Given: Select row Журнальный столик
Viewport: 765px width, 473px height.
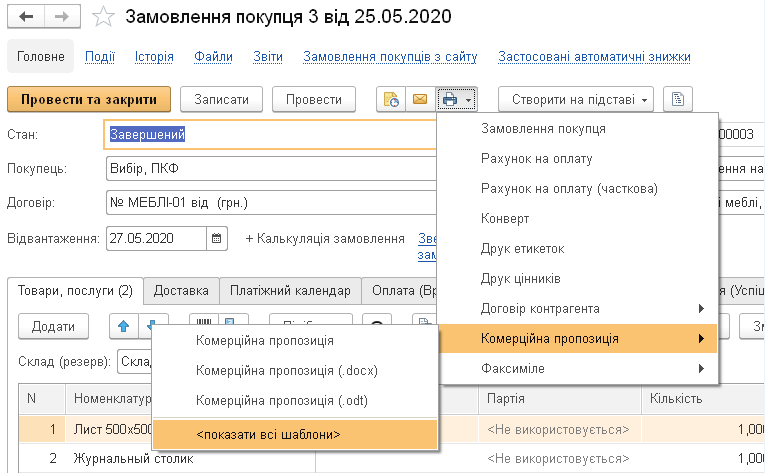Looking at the screenshot, I should [x=133, y=458].
